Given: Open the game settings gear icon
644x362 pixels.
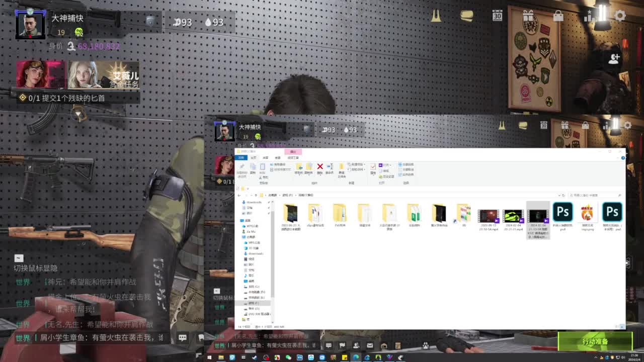Looking at the screenshot, I should (620, 16).
